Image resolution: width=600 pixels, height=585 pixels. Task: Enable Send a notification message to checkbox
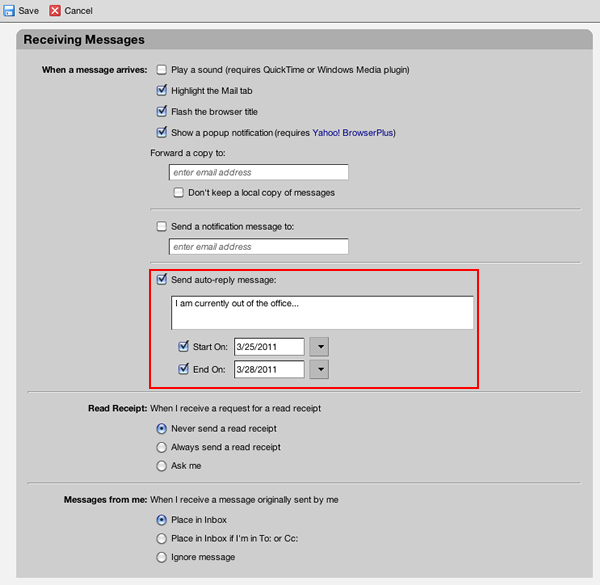pyautogui.click(x=161, y=227)
